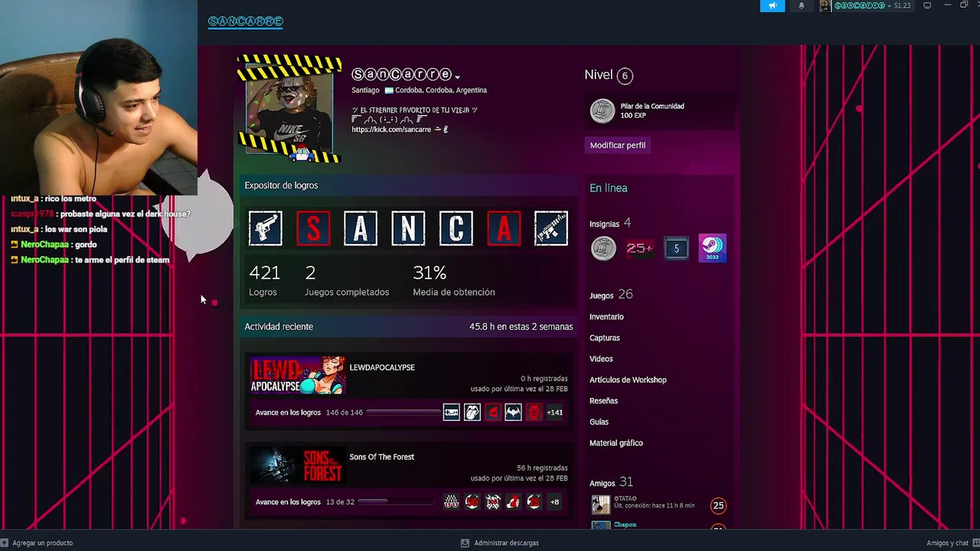Open the Amigos 31 heading link

tap(611, 482)
